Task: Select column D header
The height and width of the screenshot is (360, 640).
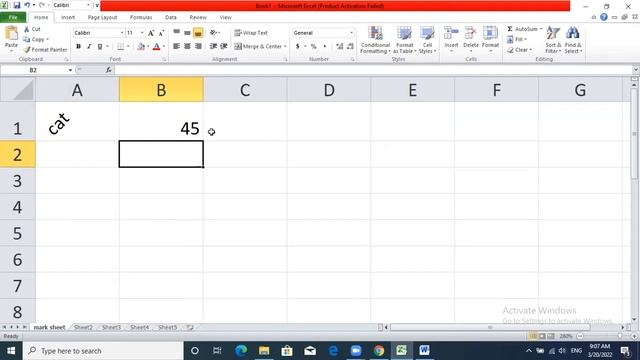Action: point(329,90)
